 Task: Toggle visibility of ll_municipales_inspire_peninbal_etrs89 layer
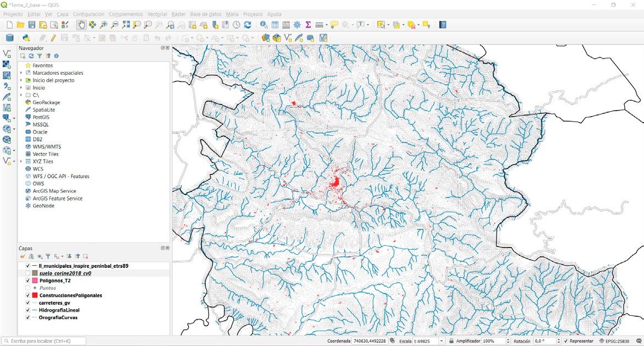pos(27,266)
